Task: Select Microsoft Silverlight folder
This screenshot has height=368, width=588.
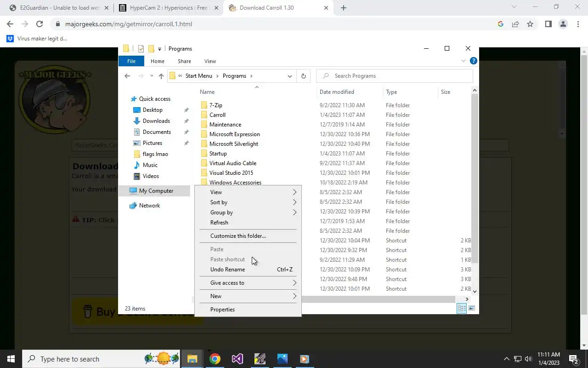Action: point(233,144)
